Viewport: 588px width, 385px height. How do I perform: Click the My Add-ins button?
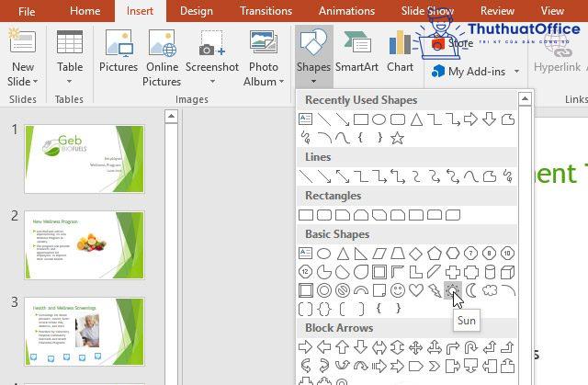pyautogui.click(x=469, y=72)
